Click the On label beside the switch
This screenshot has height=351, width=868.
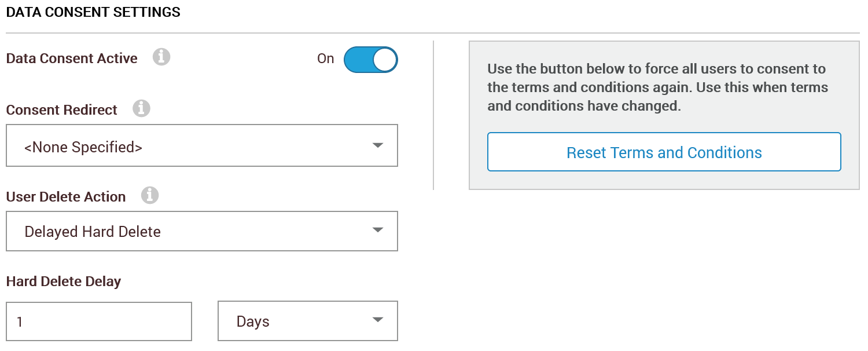coord(326,58)
